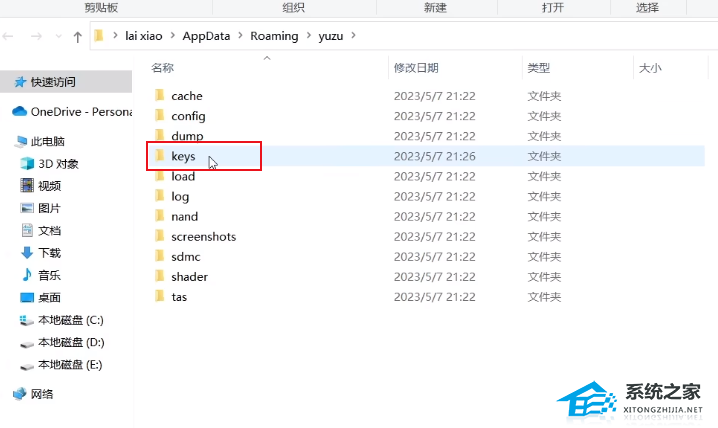The image size is (718, 428).
Task: Click the address bar folder icon
Action: [x=99, y=36]
